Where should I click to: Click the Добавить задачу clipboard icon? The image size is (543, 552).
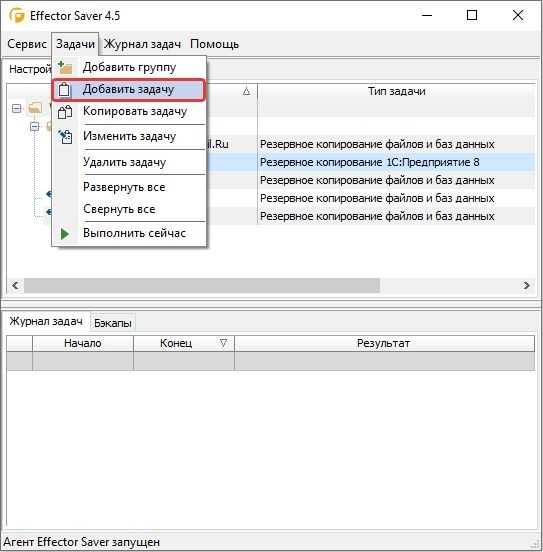pos(64,89)
